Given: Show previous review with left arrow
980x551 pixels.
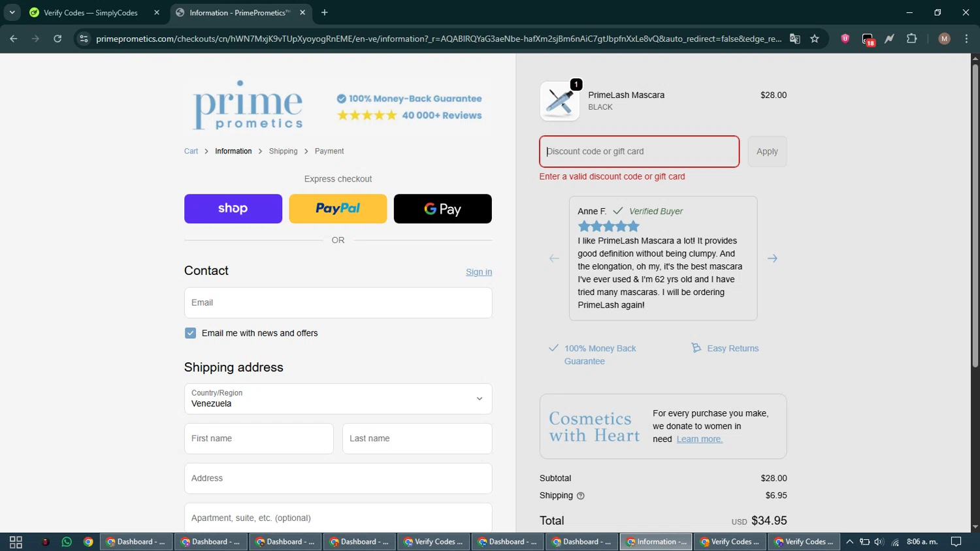Looking at the screenshot, I should click(554, 259).
